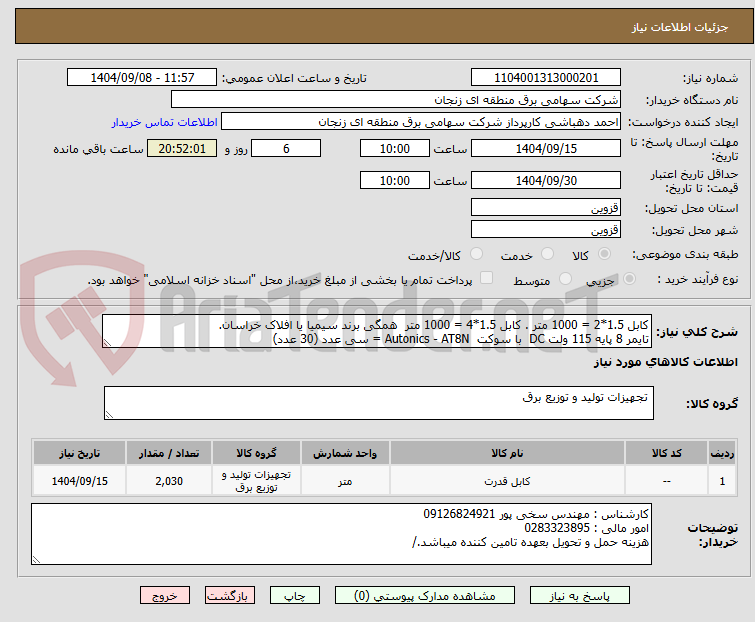Click the price validity date 1404/09/30 field
755x622 pixels.
546,181
